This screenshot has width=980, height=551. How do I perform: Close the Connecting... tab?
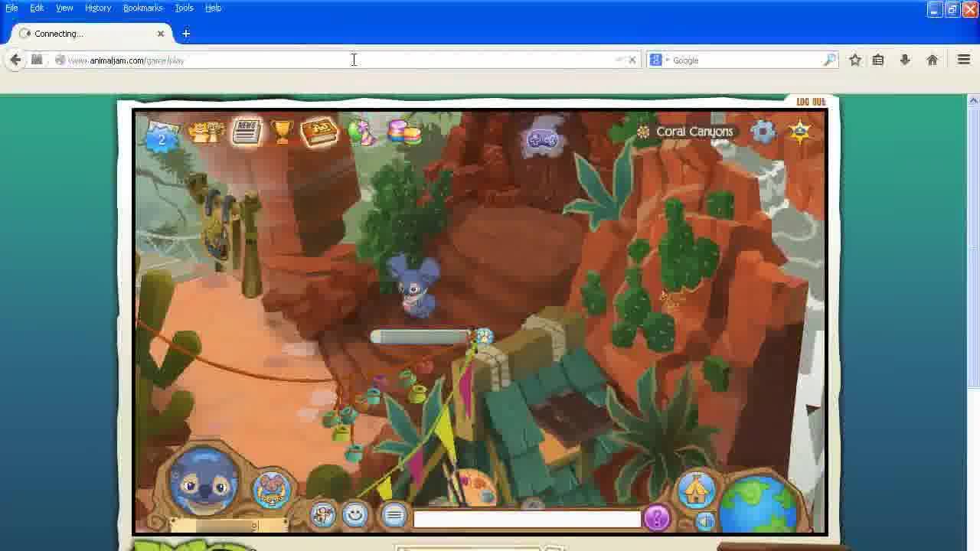coord(161,34)
